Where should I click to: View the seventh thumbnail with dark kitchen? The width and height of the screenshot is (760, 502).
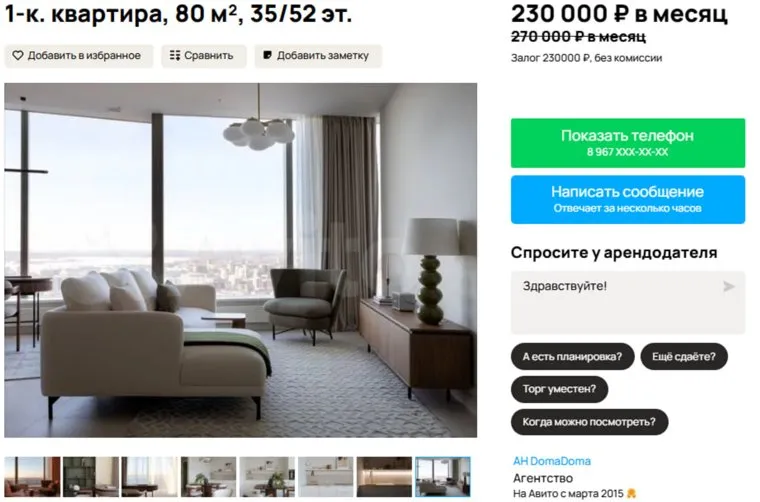pyautogui.click(x=384, y=477)
